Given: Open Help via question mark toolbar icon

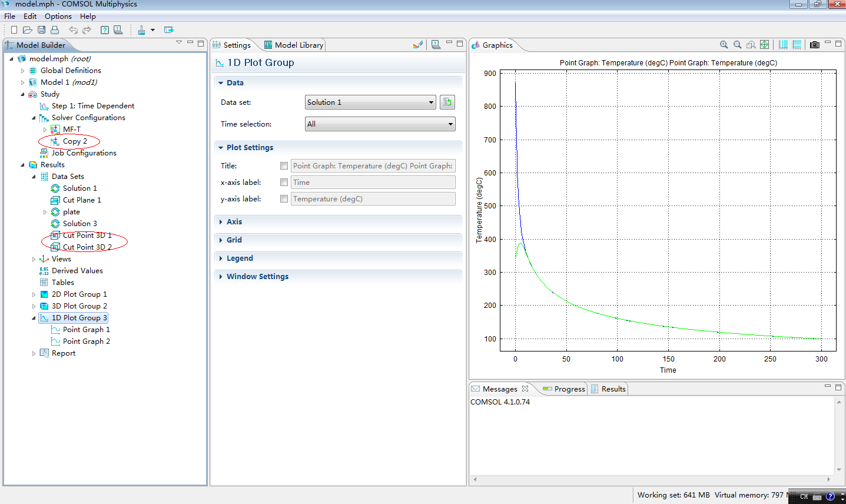Looking at the screenshot, I should pyautogui.click(x=105, y=29).
